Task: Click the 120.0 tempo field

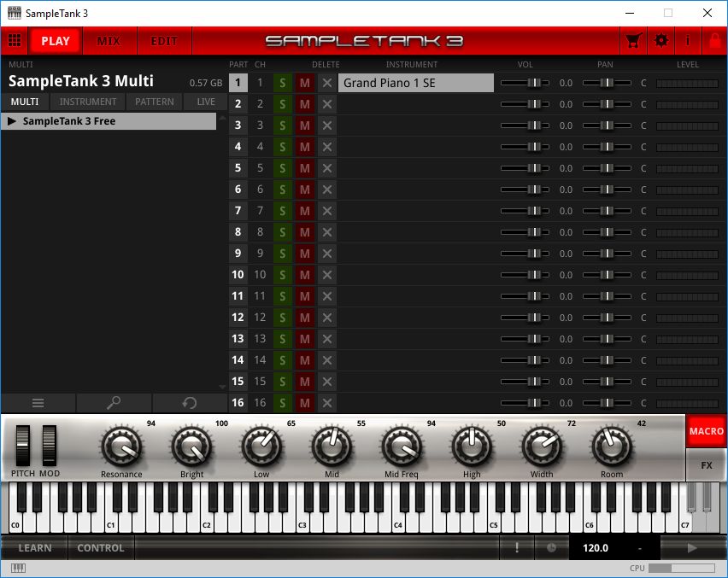Action: tap(596, 548)
